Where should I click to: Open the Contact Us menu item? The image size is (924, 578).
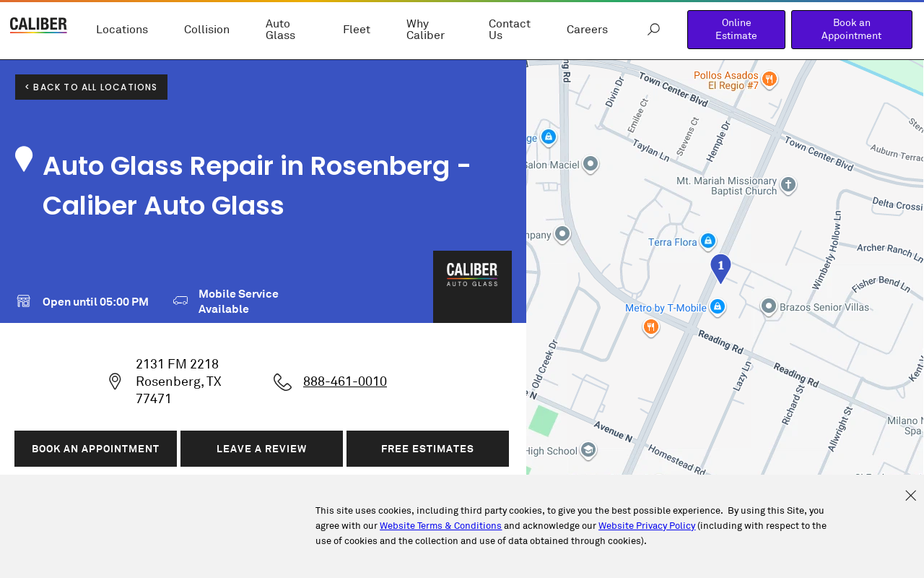click(x=510, y=30)
